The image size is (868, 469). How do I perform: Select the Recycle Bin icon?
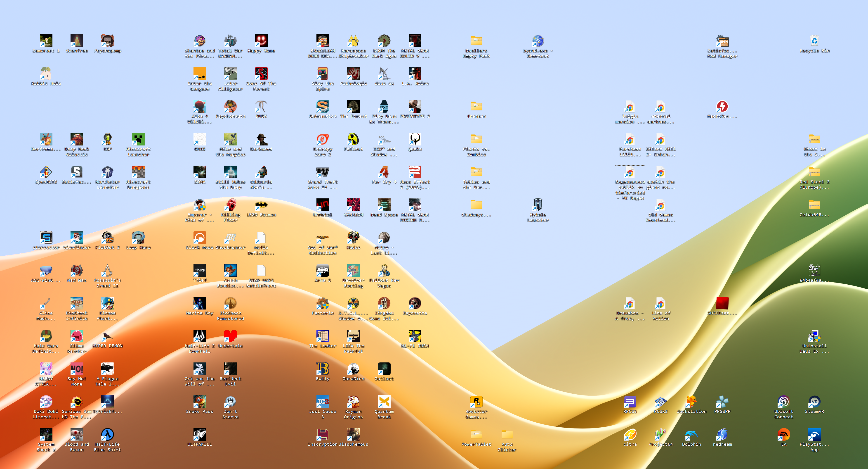point(814,41)
